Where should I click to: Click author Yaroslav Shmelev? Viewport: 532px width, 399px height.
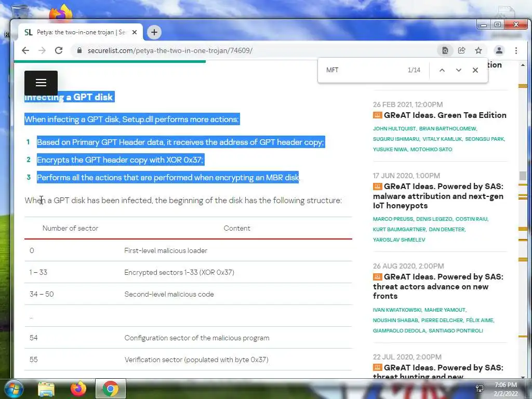(x=399, y=240)
